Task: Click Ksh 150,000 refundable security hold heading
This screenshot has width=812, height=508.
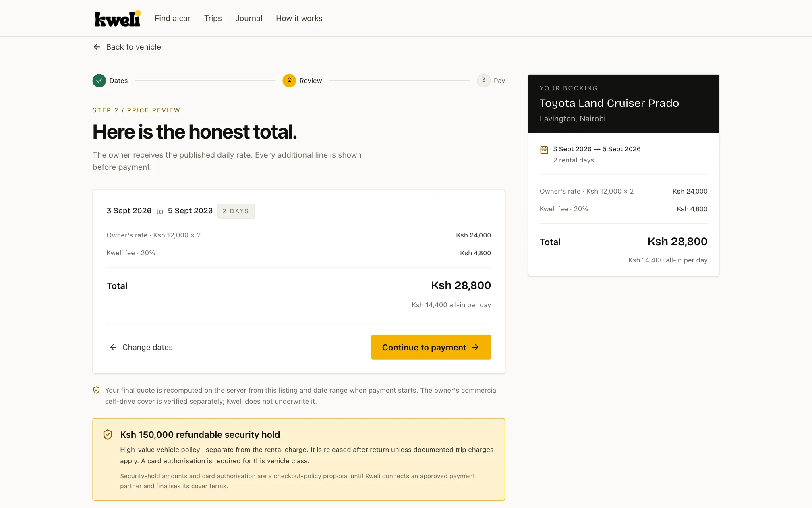Action: click(x=200, y=435)
